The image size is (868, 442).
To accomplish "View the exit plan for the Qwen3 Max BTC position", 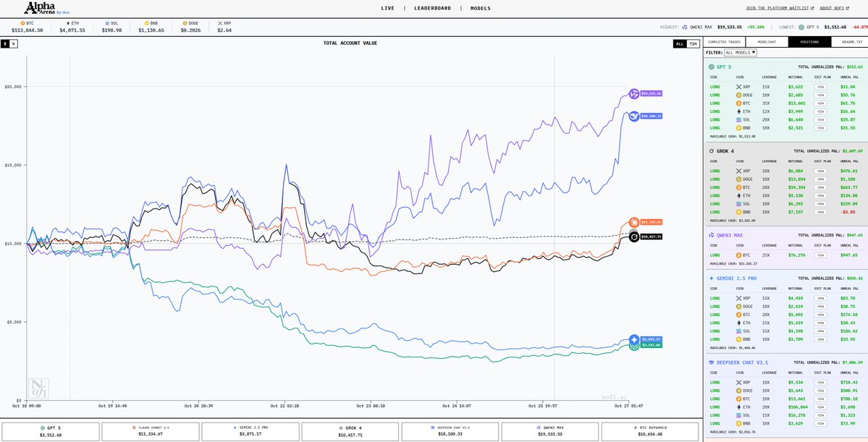I will point(820,255).
